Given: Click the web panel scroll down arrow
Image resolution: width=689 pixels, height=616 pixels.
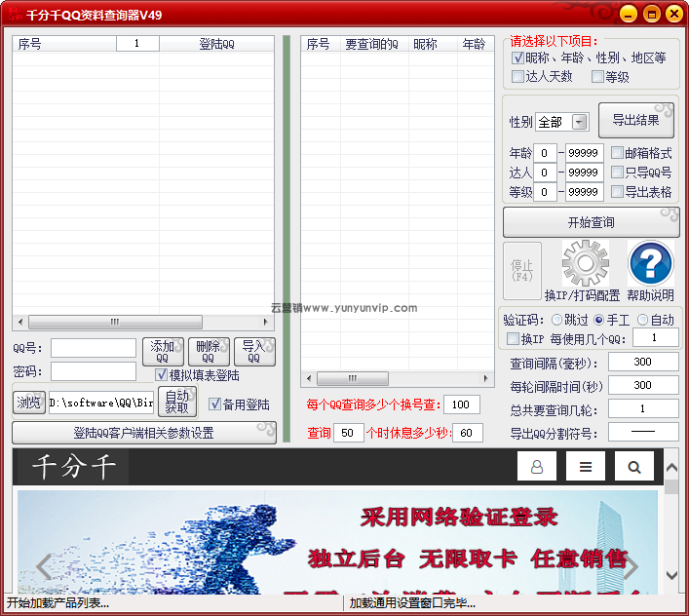Looking at the screenshot, I should [671, 575].
